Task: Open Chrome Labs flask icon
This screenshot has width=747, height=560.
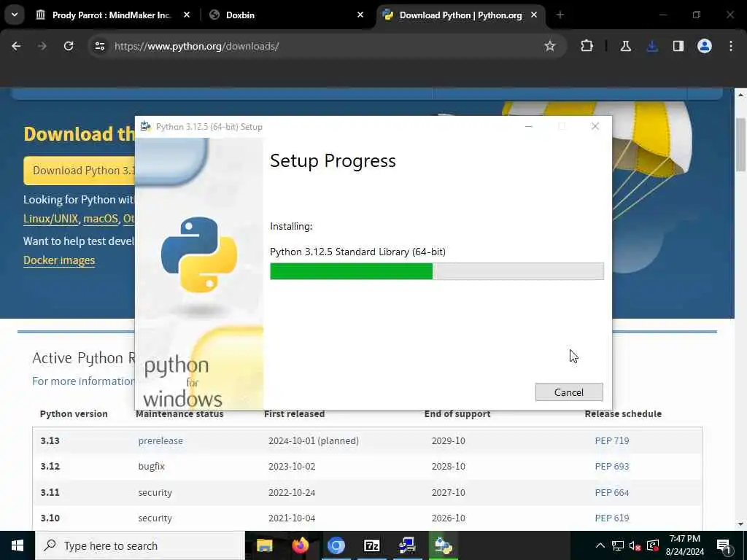Action: tap(625, 46)
